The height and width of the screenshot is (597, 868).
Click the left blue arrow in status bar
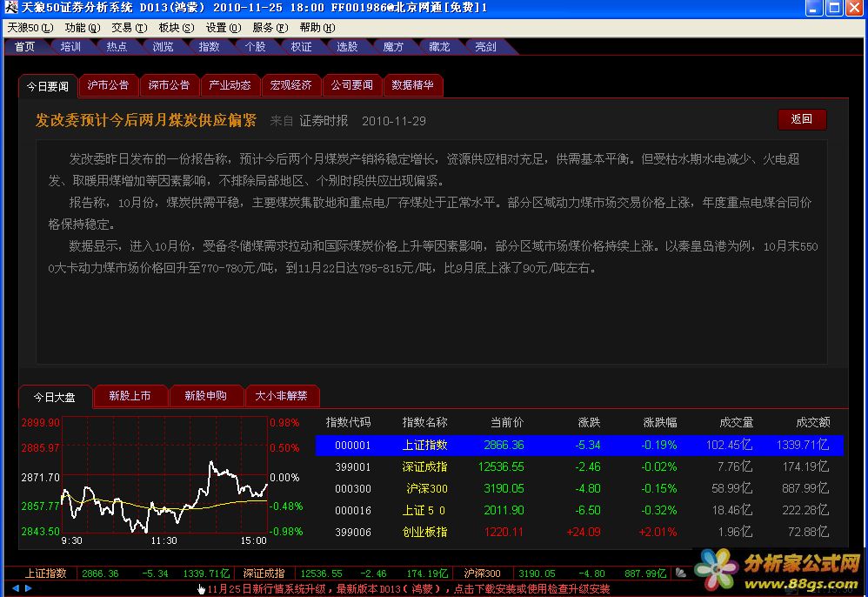click(15, 588)
